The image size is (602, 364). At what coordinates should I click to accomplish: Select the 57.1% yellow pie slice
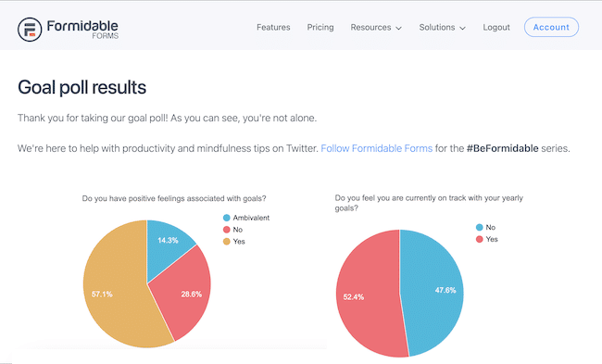pyautogui.click(x=115, y=292)
